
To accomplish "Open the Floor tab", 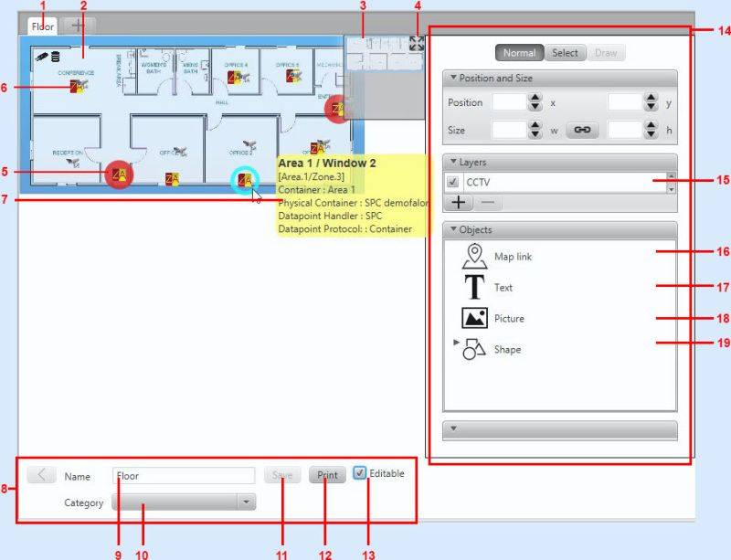I will point(43,26).
